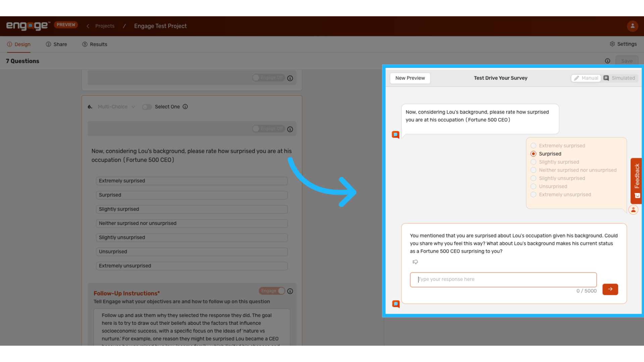Click info icon beside question 5 Engage Off toggle
This screenshot has width=644, height=362.
point(290,78)
